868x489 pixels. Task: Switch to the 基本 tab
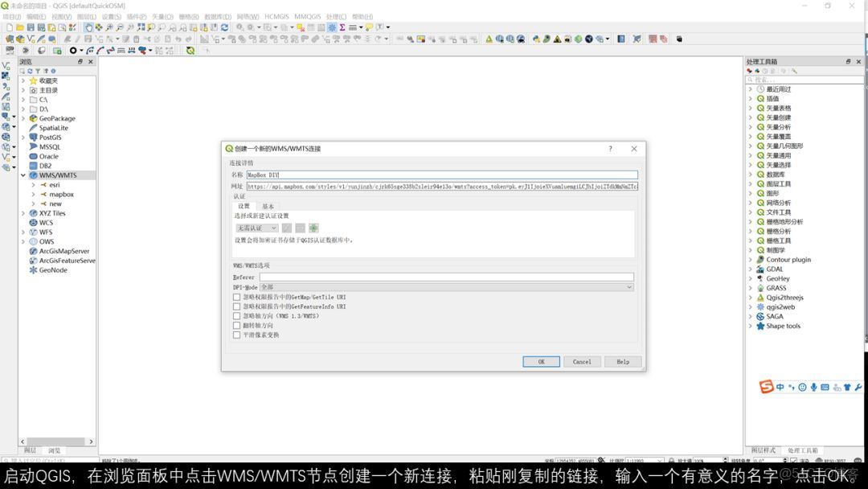pos(268,206)
